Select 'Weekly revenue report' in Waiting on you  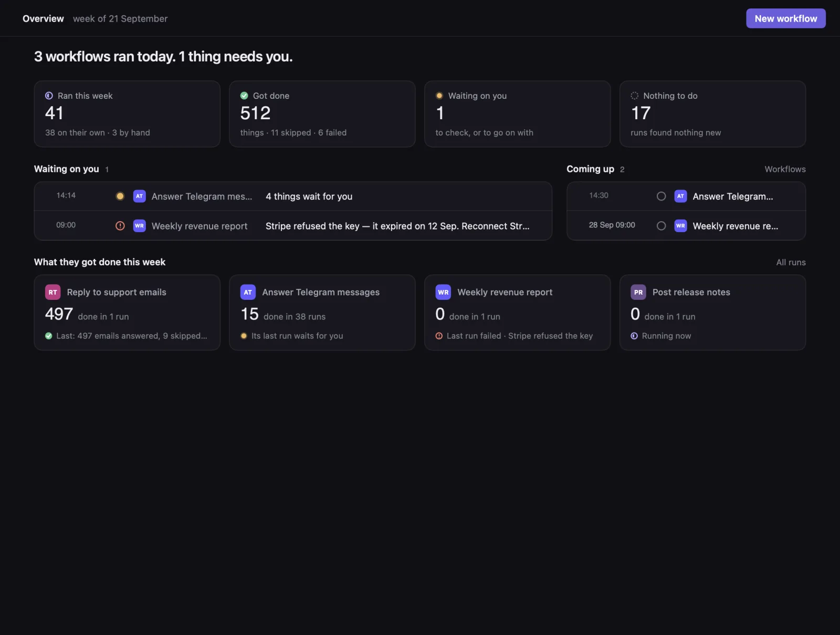[199, 226]
